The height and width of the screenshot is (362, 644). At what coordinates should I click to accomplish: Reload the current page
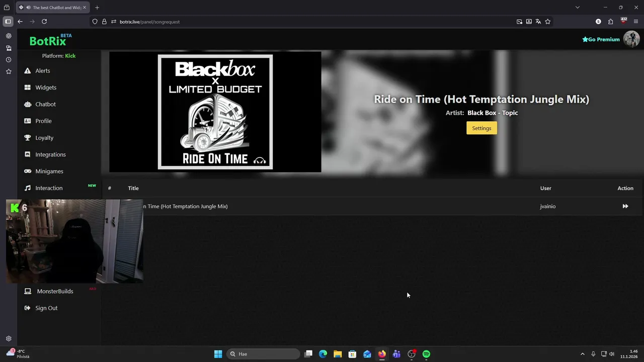pos(44,22)
